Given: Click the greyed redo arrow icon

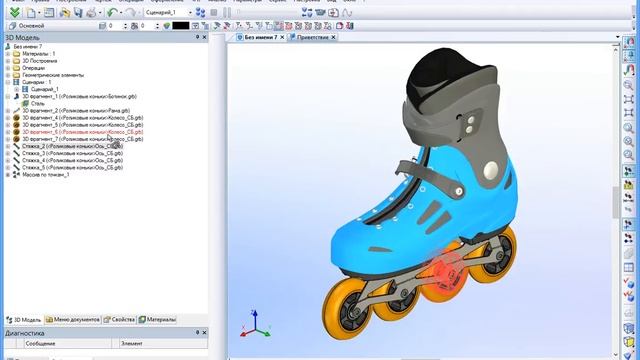Looking at the screenshot, I should point(131,13).
